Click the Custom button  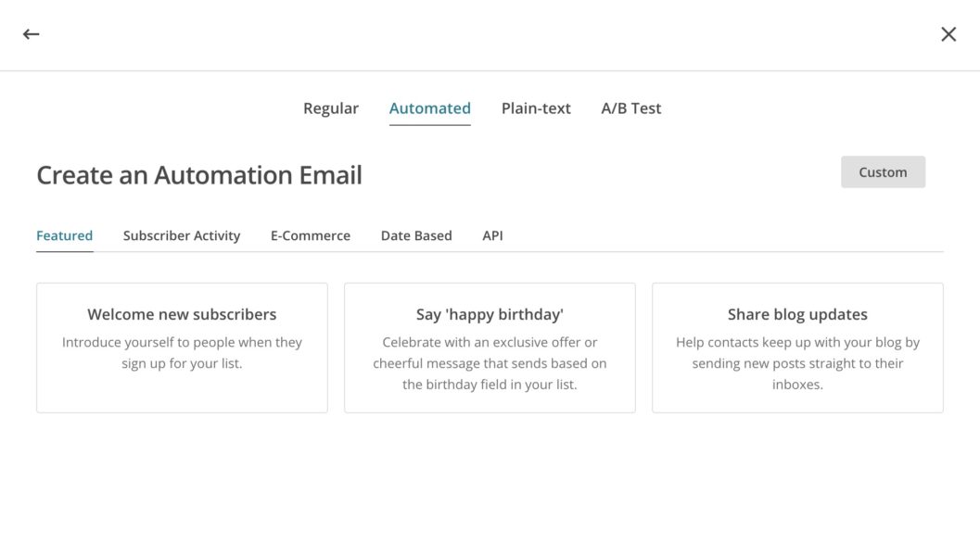(882, 171)
